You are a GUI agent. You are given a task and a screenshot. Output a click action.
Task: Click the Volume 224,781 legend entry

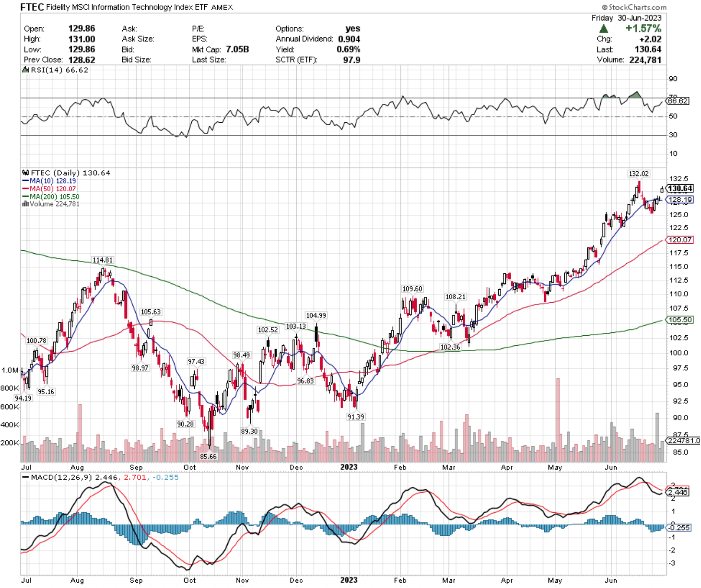click(x=51, y=204)
